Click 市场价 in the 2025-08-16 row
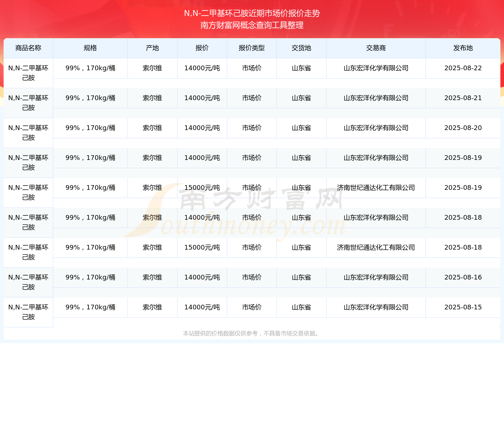Screen dimensions: 504x434 252,277
